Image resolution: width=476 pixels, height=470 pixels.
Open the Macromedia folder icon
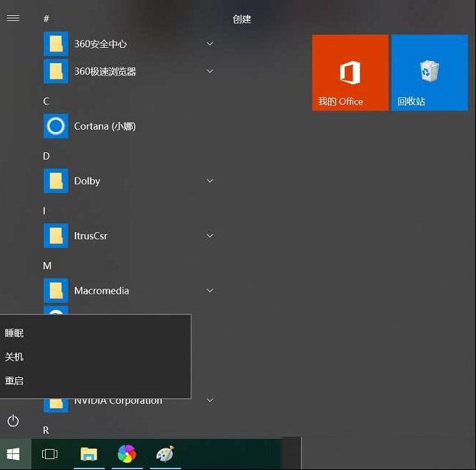coord(56,290)
